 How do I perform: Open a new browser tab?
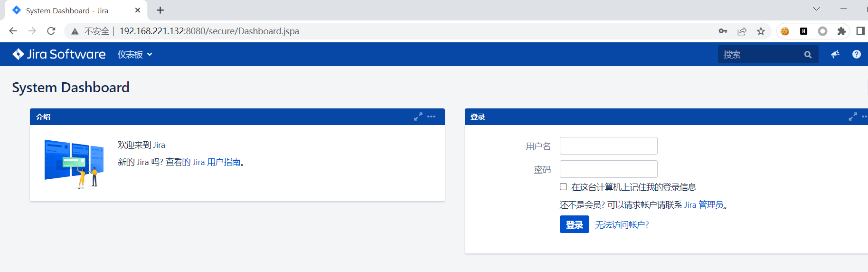click(x=160, y=10)
